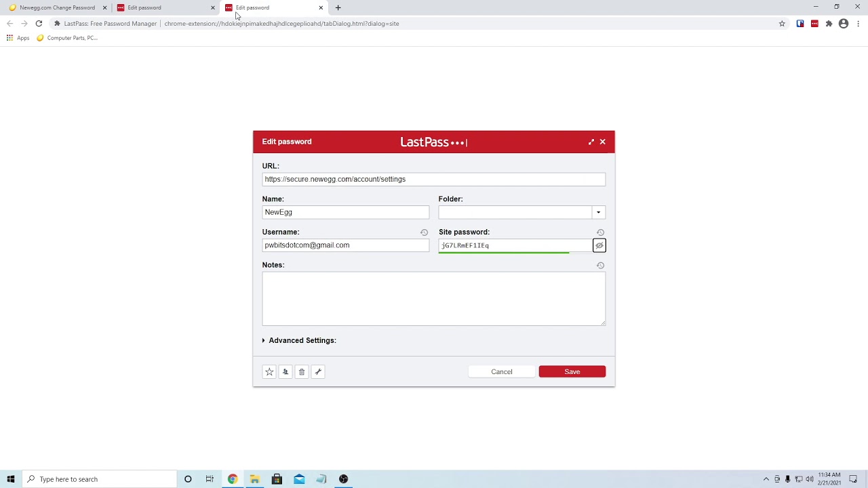868x488 pixels.
Task: Open the Extensions puzzle piece menu
Action: tap(829, 24)
